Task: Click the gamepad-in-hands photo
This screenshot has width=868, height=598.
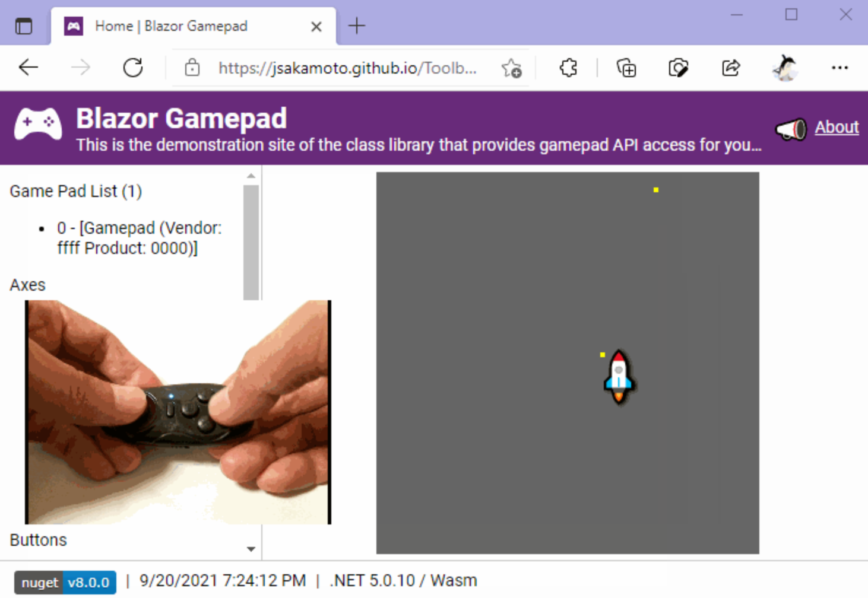Action: [178, 412]
